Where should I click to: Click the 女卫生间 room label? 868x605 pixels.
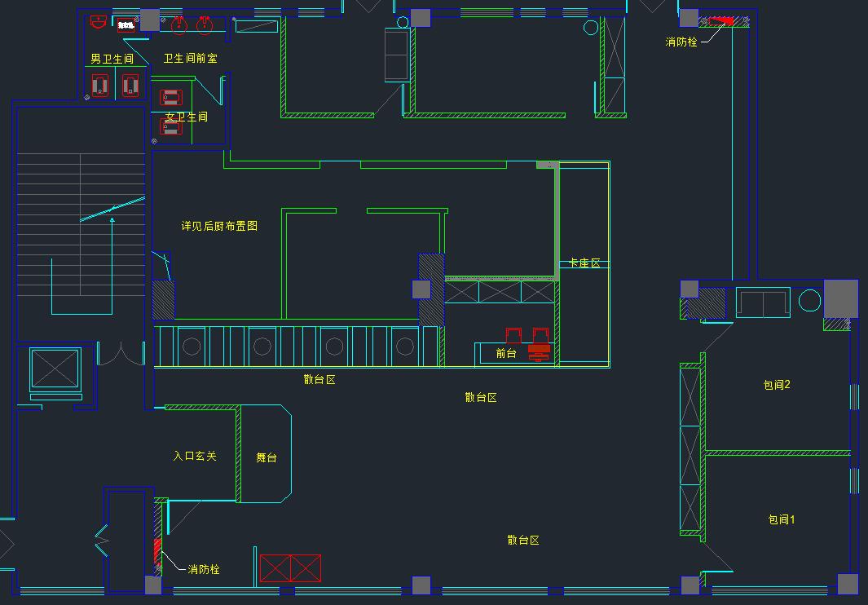[186, 117]
